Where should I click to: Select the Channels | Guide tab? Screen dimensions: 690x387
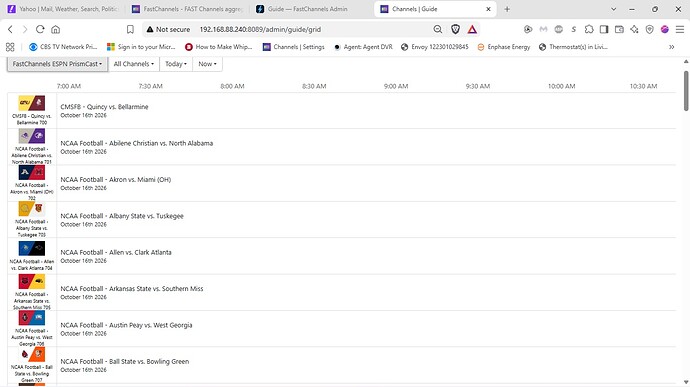(435, 9)
